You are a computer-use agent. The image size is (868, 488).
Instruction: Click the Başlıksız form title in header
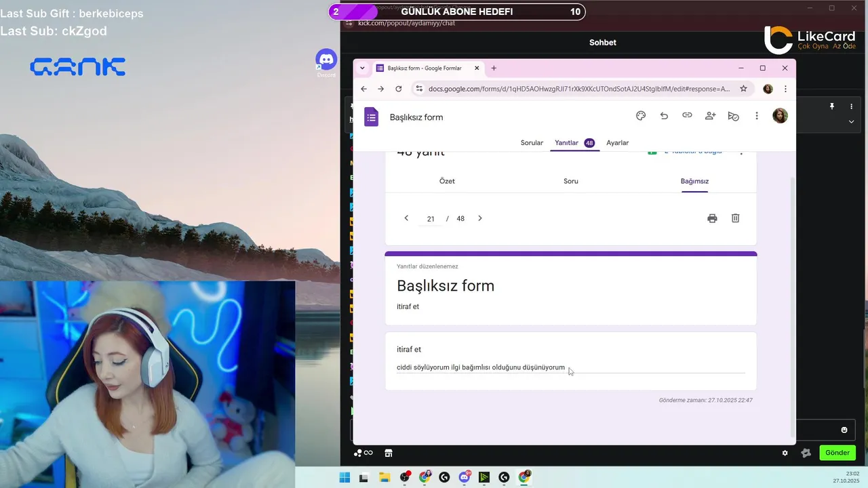click(x=416, y=117)
